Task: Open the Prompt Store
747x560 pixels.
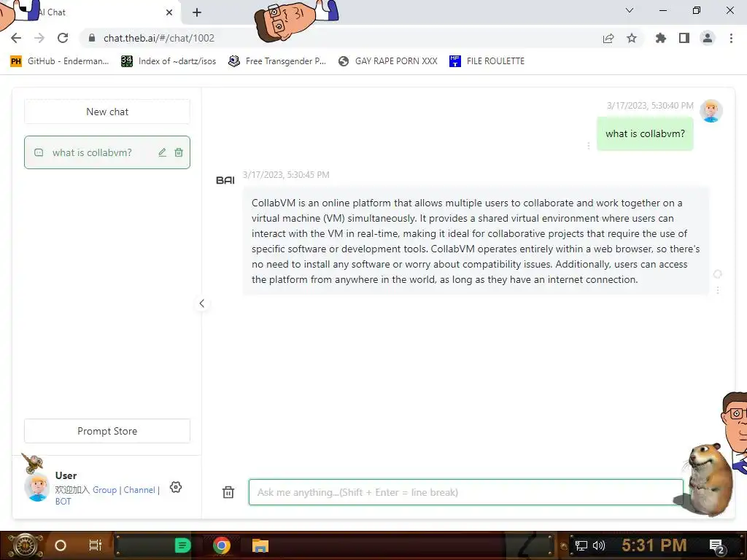Action: (x=107, y=431)
